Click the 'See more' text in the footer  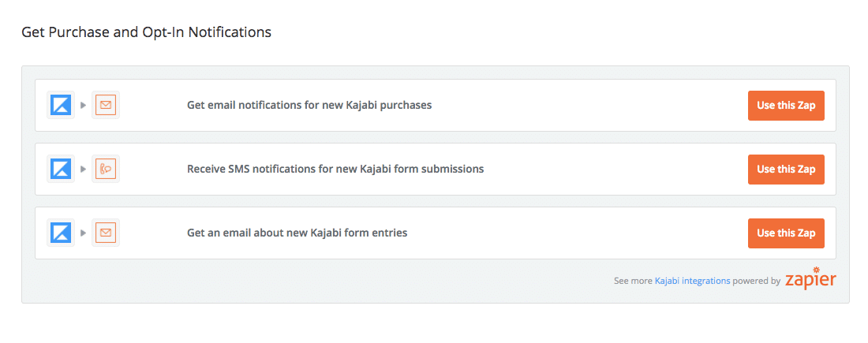633,281
